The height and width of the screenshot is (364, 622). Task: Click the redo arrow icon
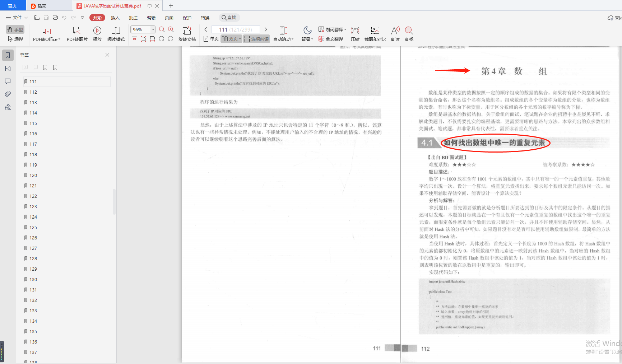pos(73,18)
